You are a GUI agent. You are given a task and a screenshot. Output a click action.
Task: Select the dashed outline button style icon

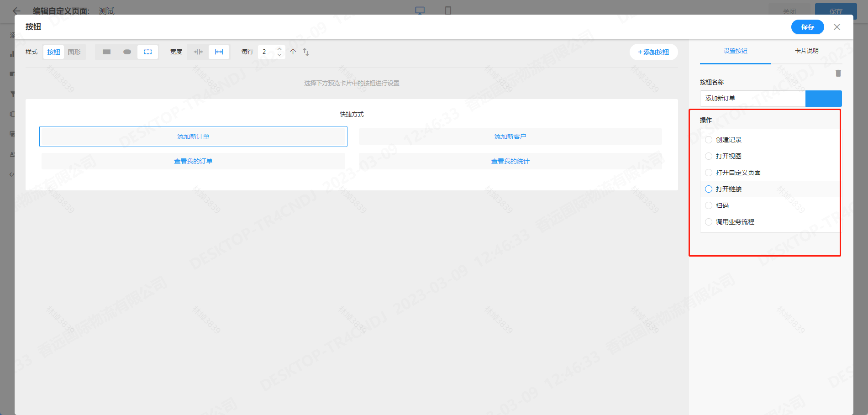(x=147, y=52)
